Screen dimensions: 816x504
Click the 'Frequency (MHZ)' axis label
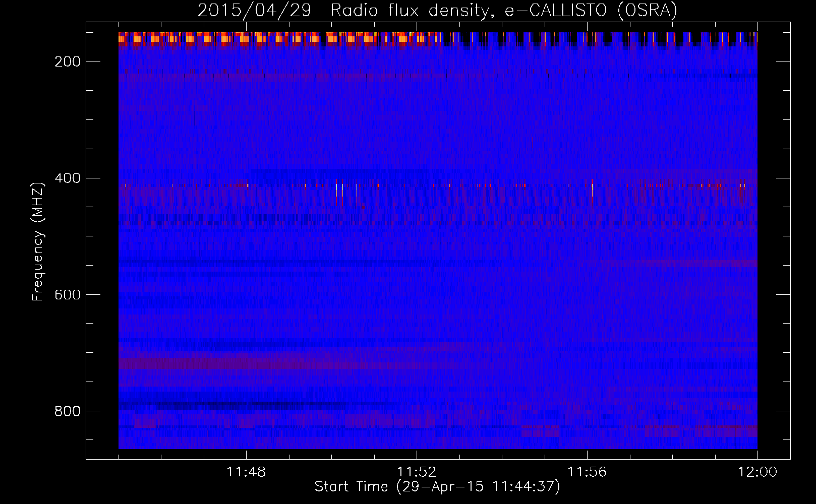point(38,241)
